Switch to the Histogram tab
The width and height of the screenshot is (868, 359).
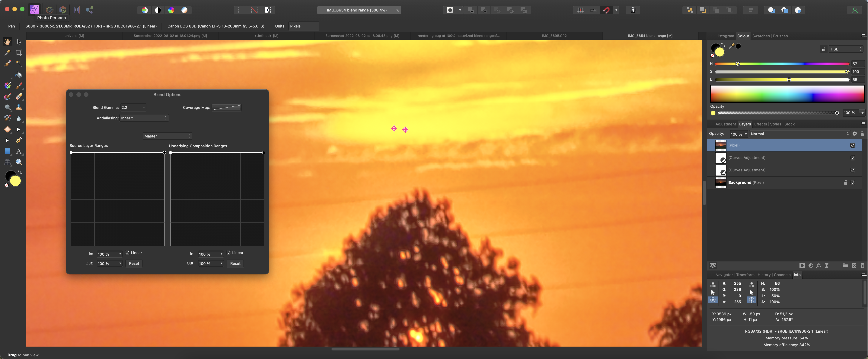click(x=724, y=36)
